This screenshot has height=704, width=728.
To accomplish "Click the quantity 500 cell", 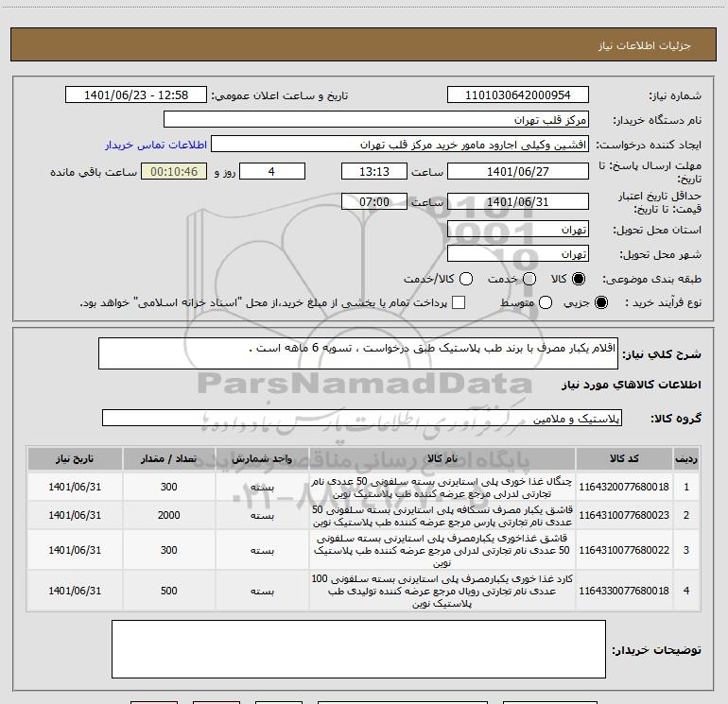I will click(169, 591).
